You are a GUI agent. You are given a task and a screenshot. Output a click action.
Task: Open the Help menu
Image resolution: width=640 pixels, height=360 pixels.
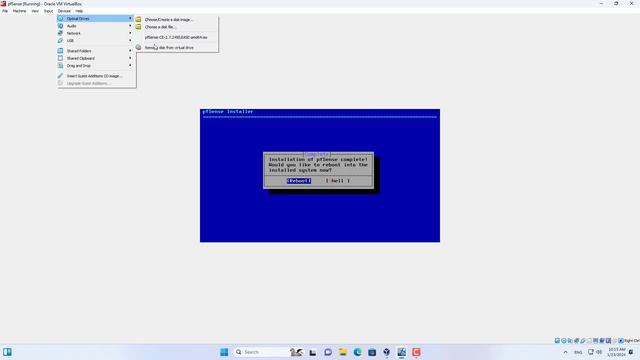coord(79,11)
